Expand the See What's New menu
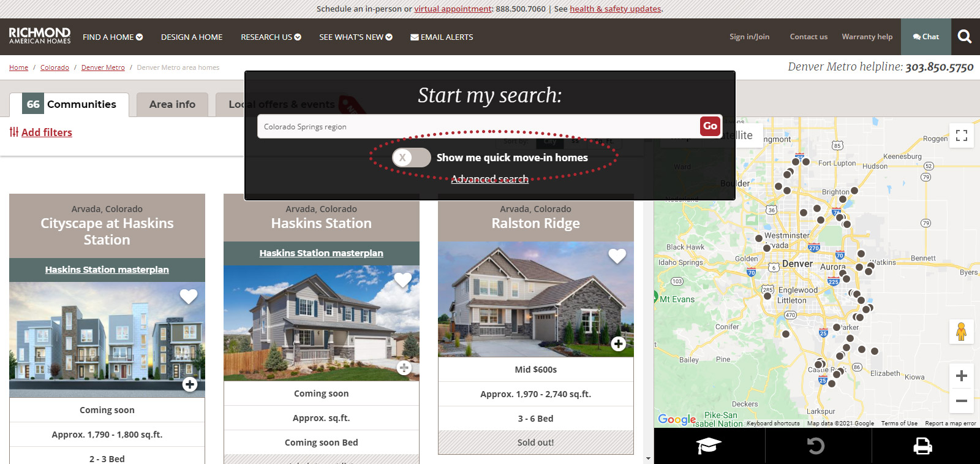 pyautogui.click(x=356, y=37)
